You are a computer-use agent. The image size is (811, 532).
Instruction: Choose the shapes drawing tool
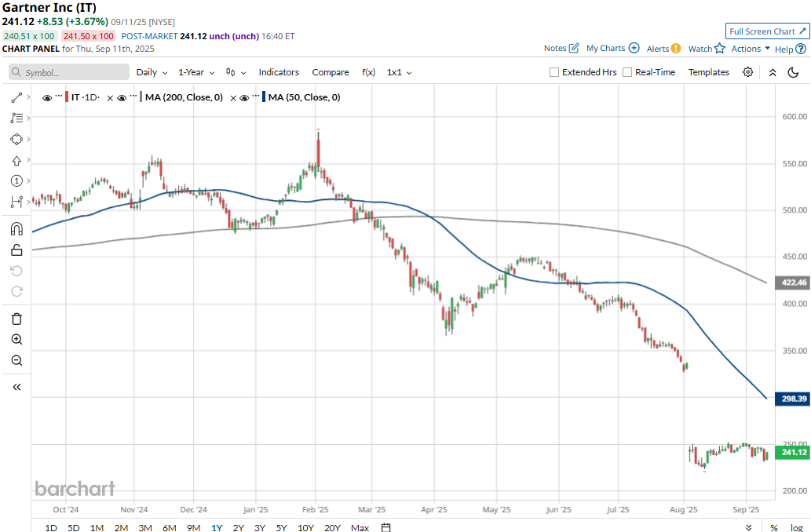16,139
